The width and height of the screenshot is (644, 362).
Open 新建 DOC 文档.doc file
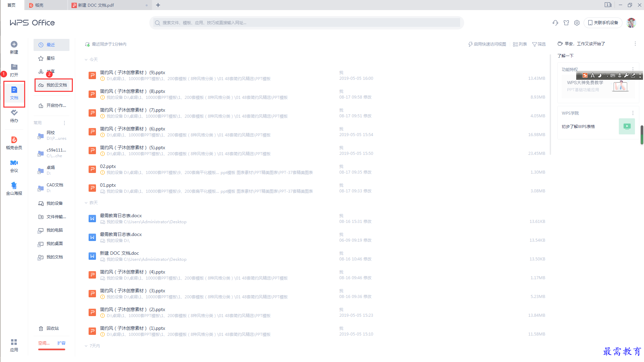(315, 256)
